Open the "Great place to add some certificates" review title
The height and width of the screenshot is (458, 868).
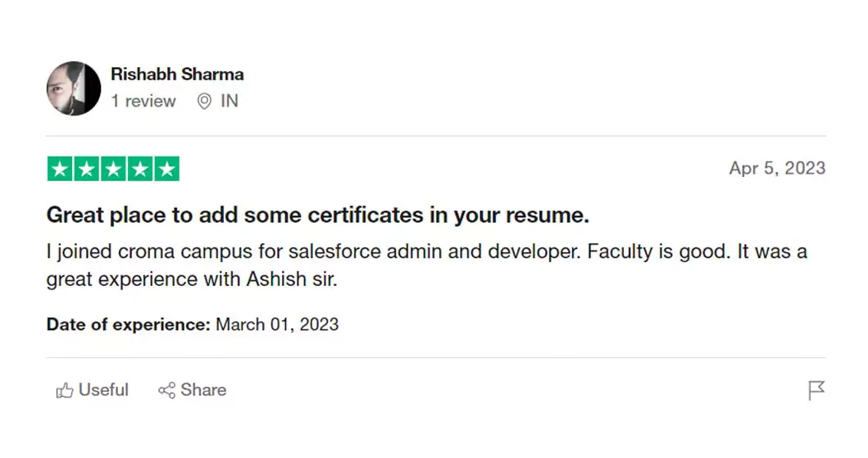coord(317,215)
